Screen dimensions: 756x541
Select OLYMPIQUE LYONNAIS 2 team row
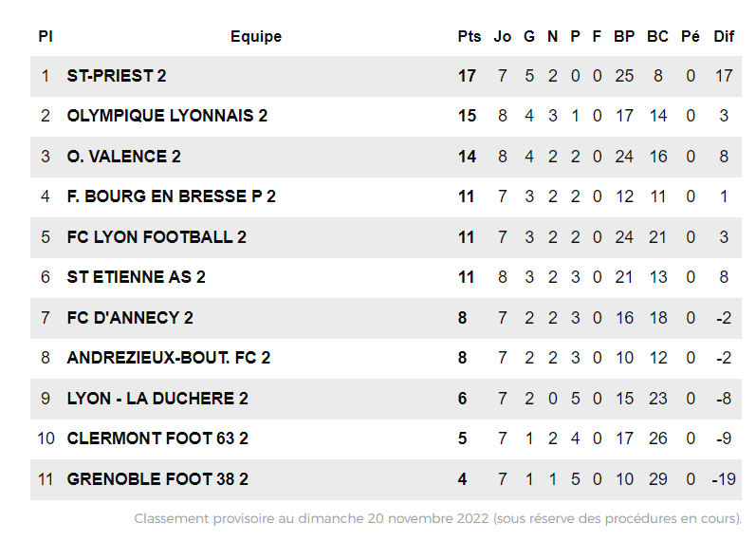(x=167, y=116)
